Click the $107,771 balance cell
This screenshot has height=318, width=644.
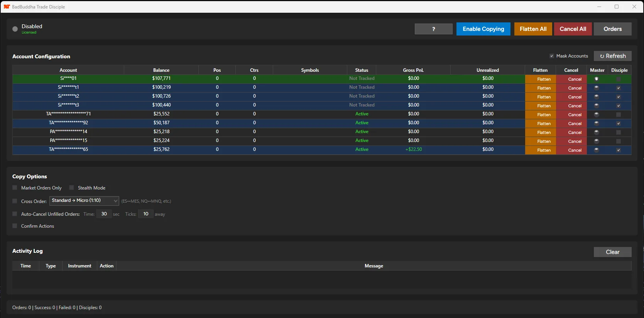coord(161,78)
